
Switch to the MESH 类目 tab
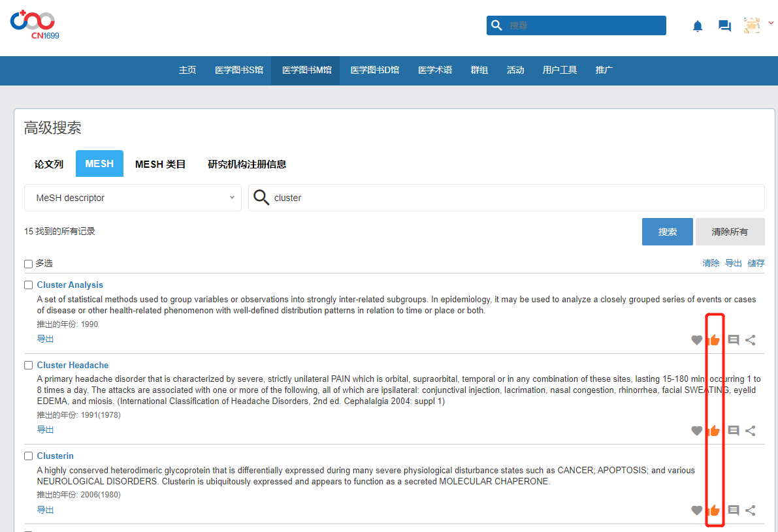coord(160,164)
